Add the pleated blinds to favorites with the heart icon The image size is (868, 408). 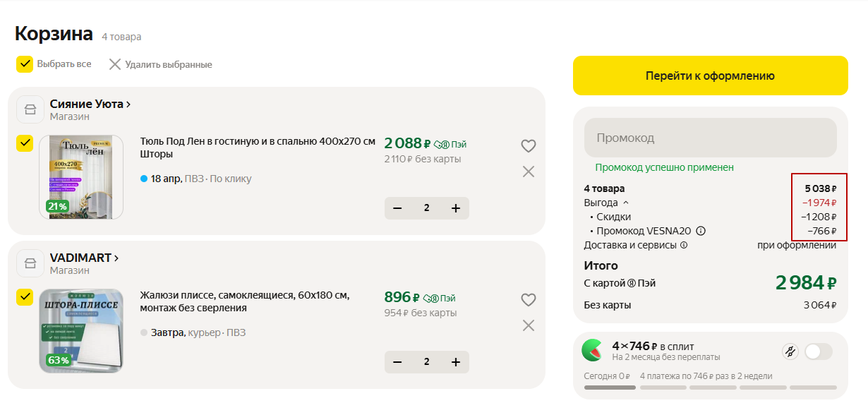pos(529,300)
